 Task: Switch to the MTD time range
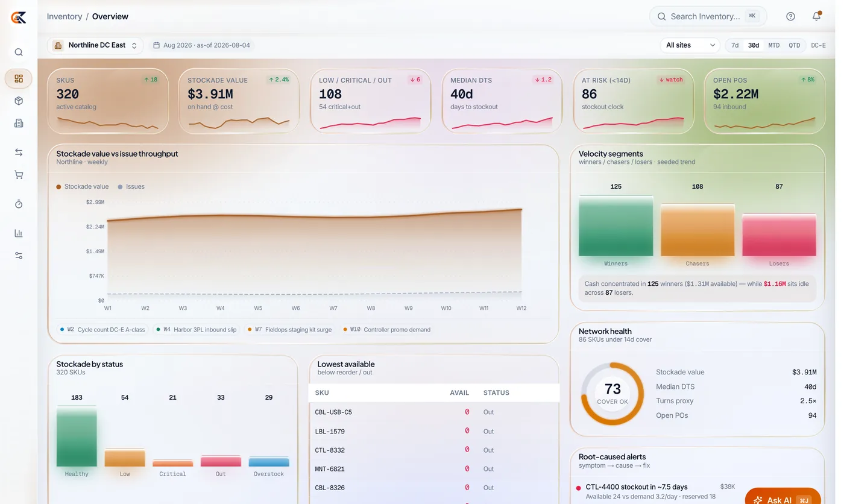point(773,45)
